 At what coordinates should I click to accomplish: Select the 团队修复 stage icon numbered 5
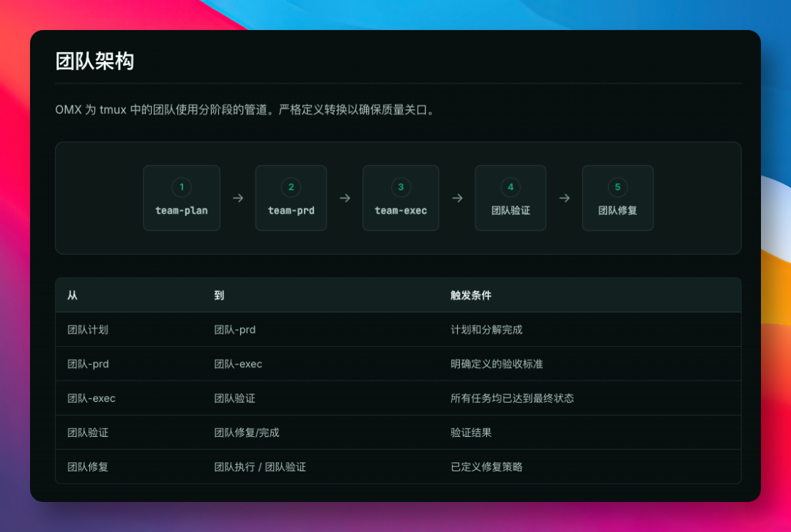(617, 187)
